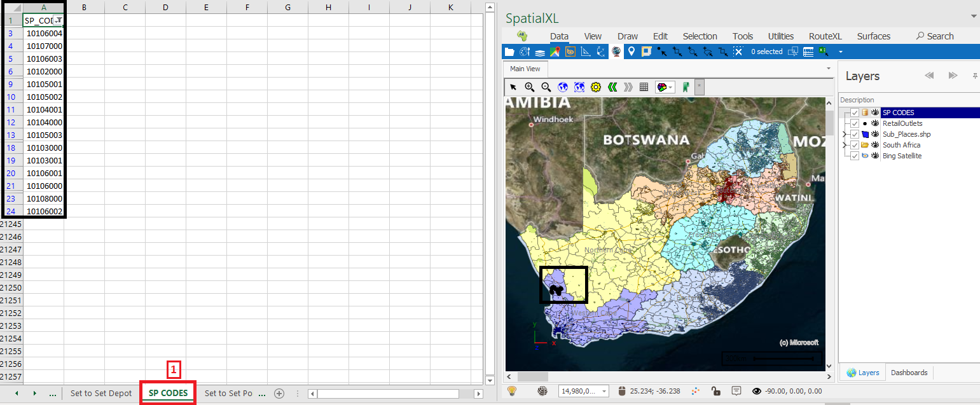
Task: Uncheck the RetailOutlets layer checkbox
Action: click(855, 123)
